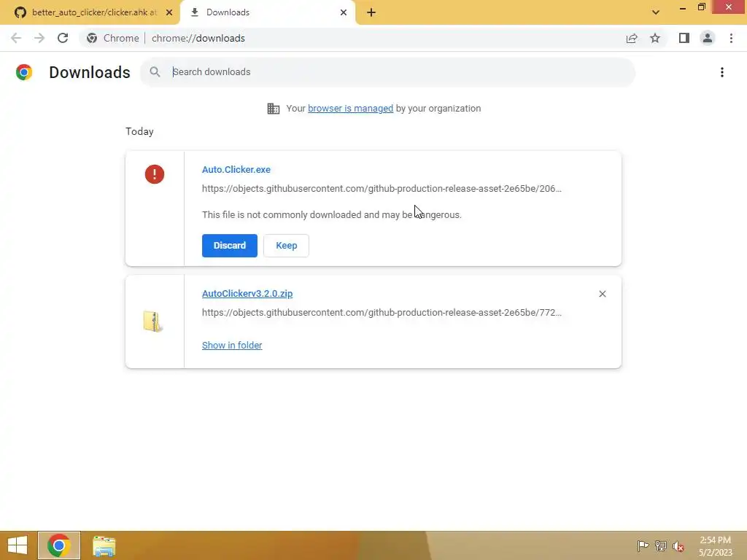Remove AutoClickerv3.2.0.zip from the list
747x560 pixels.
pos(602,294)
